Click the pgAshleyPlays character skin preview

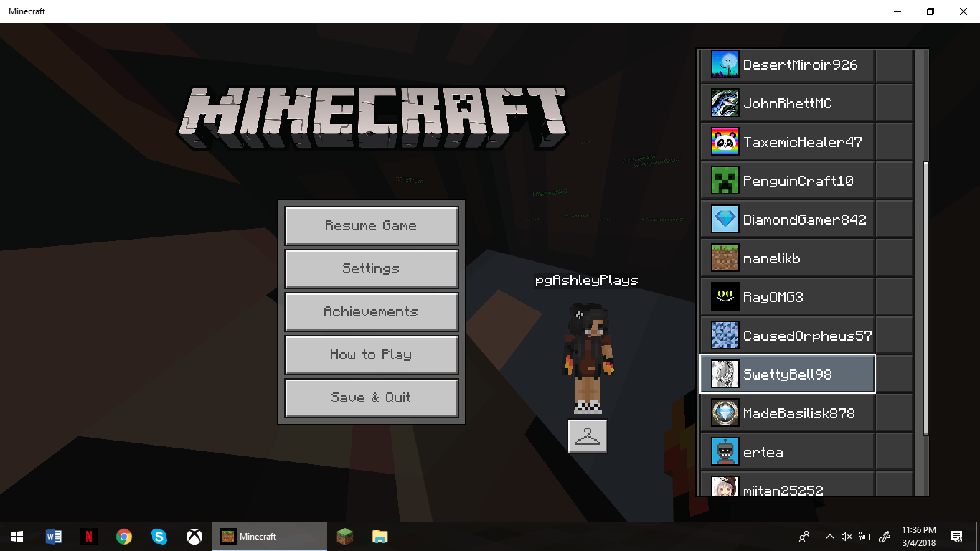[588, 358]
